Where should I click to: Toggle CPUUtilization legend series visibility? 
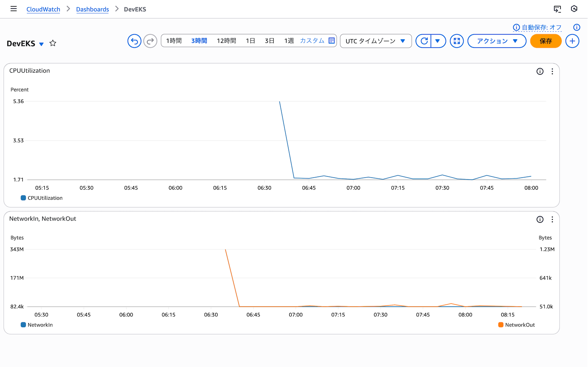pos(42,198)
